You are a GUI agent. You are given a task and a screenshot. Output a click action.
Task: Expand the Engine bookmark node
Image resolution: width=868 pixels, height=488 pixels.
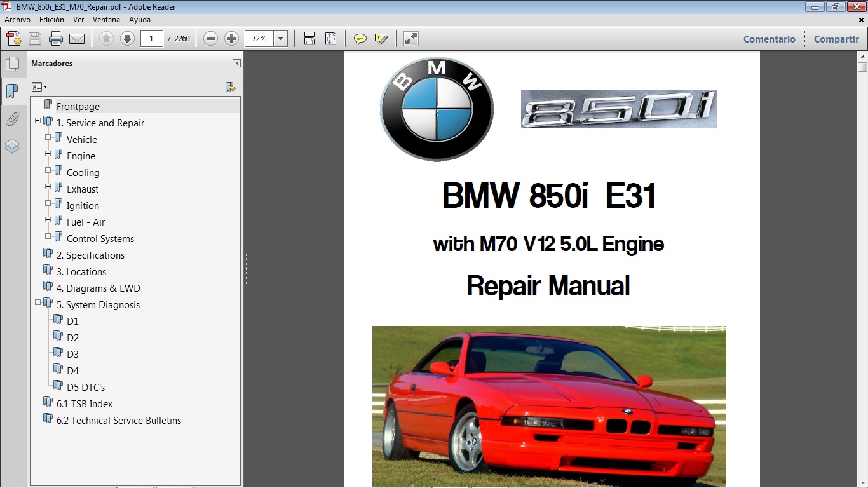(x=48, y=153)
